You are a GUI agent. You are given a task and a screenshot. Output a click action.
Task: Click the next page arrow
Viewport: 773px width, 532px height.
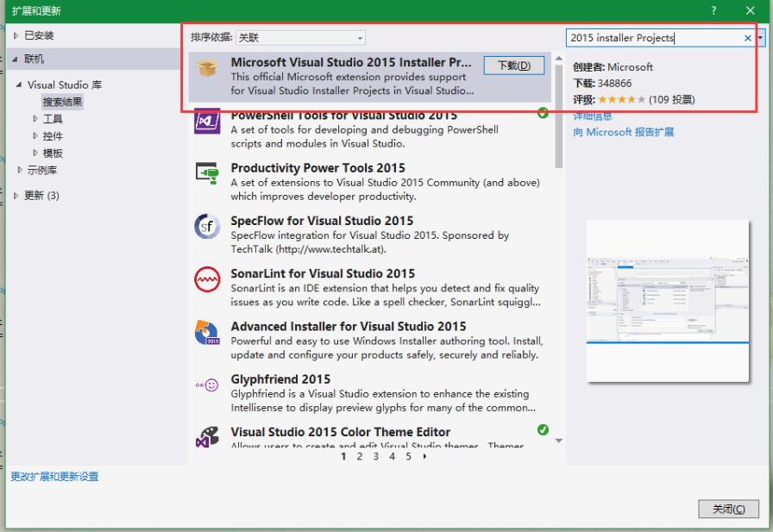(425, 456)
